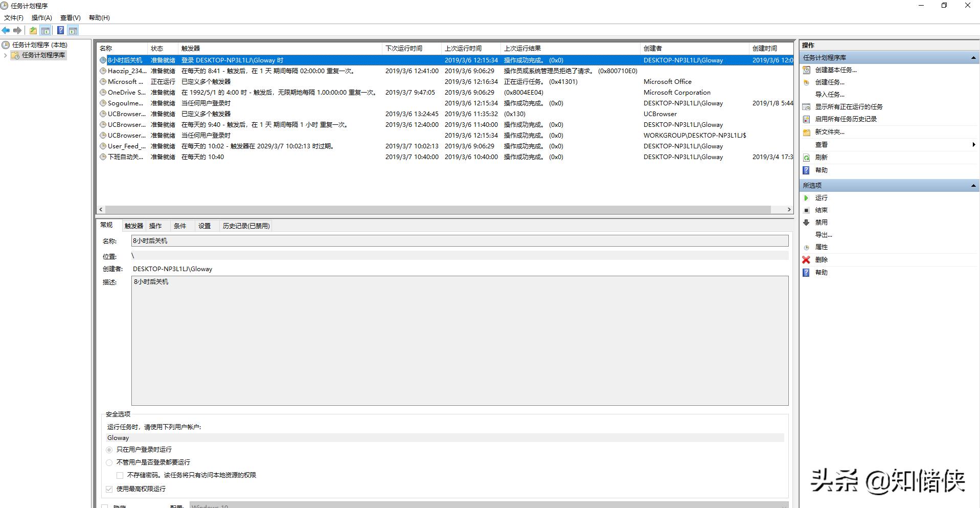Click the red Delete (删除) icon
The image size is (980, 508).
806,260
